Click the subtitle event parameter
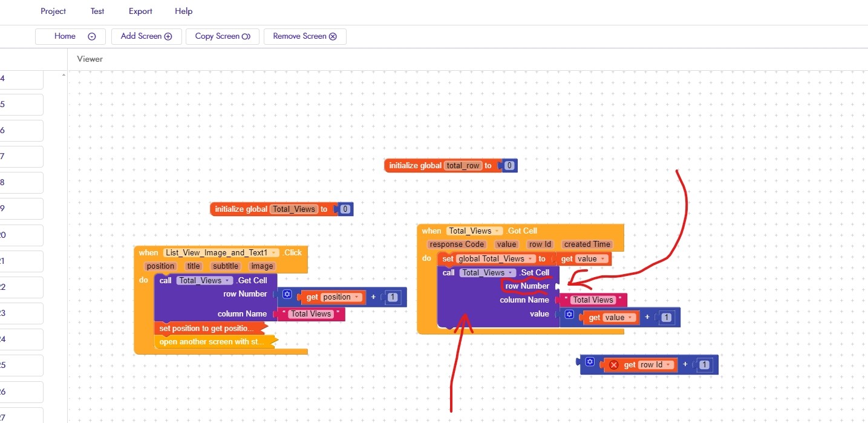This screenshot has height=423, width=868. tap(226, 266)
